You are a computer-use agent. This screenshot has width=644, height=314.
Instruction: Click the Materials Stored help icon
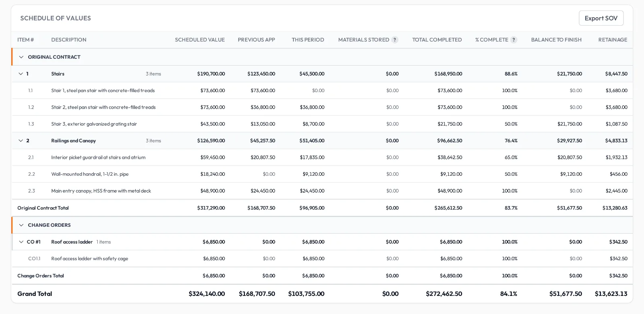[395, 40]
